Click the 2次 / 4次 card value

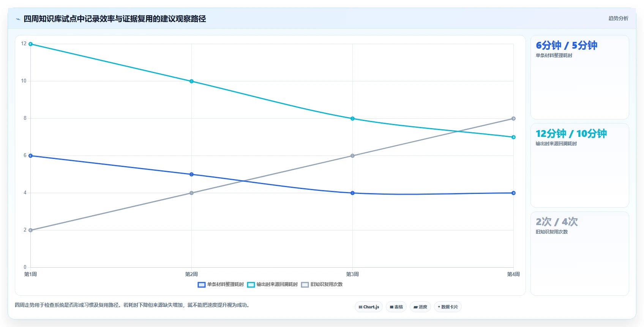click(x=557, y=222)
